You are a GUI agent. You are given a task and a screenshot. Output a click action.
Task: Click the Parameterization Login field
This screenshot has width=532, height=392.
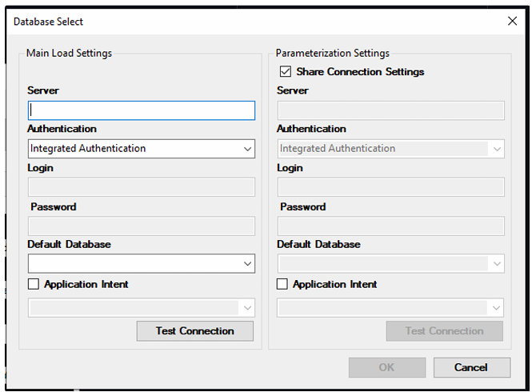click(x=390, y=187)
